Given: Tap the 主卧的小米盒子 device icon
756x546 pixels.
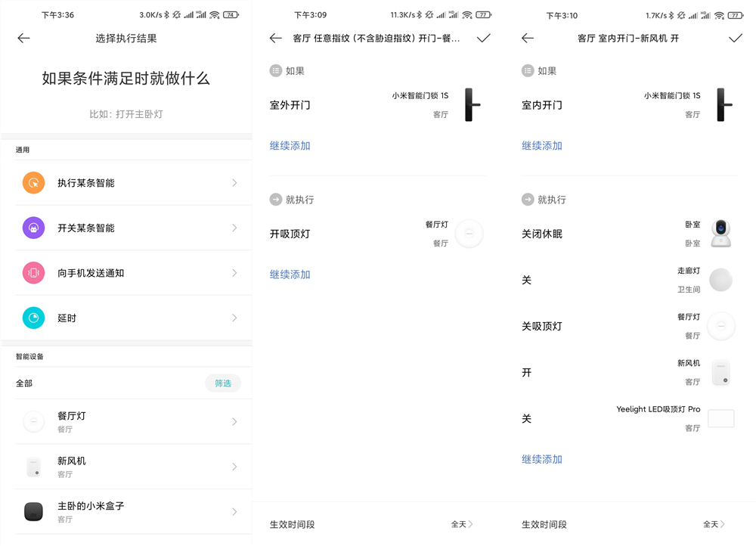Looking at the screenshot, I should click(x=33, y=512).
